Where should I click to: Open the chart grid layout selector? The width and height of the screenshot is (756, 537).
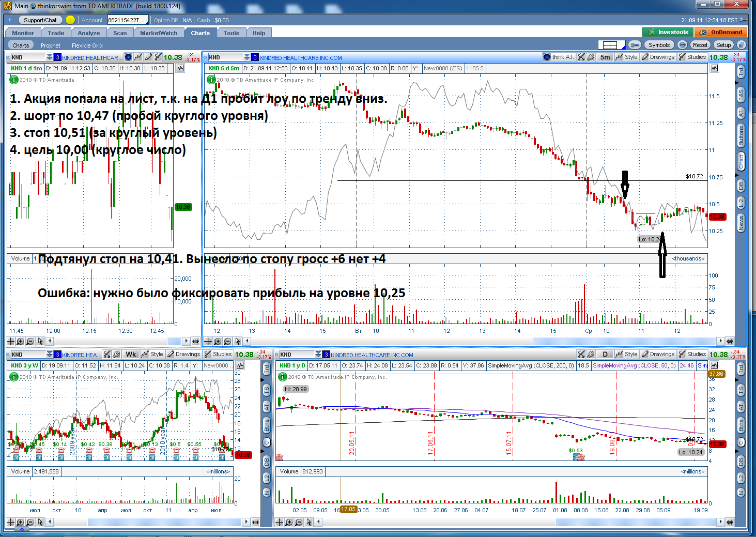click(611, 45)
